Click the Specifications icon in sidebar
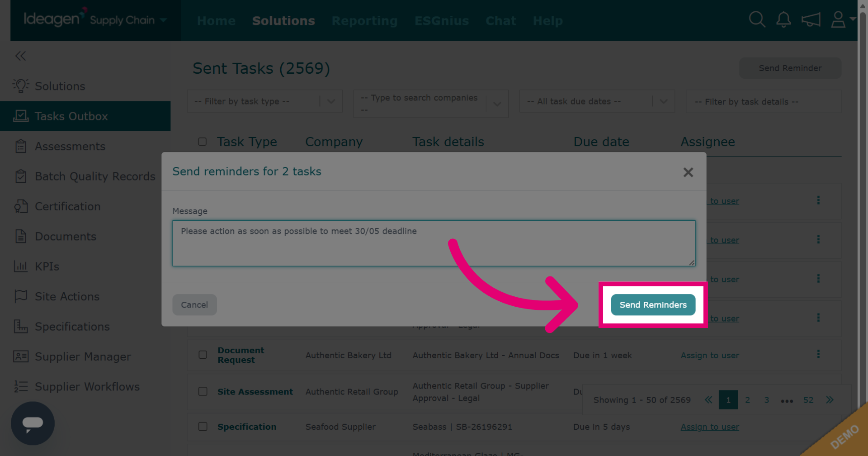The image size is (868, 456). 20,327
